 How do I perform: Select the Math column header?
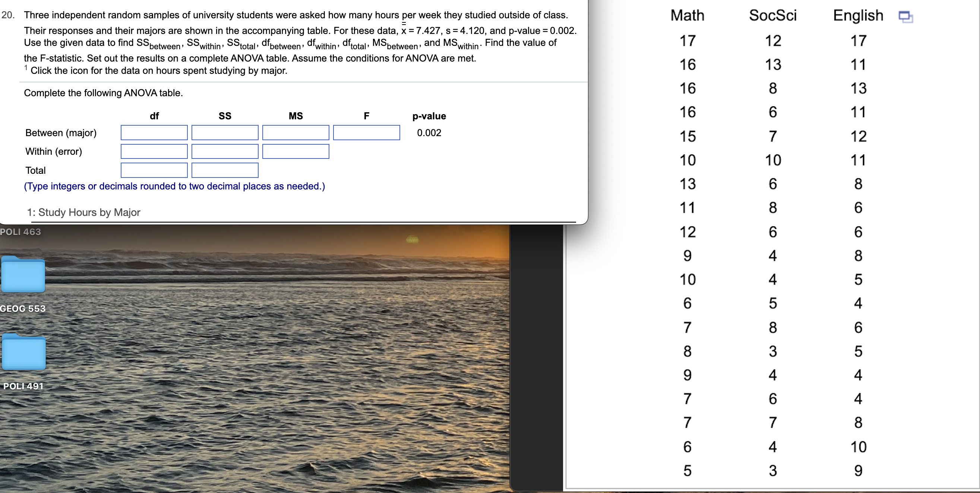coord(687,15)
